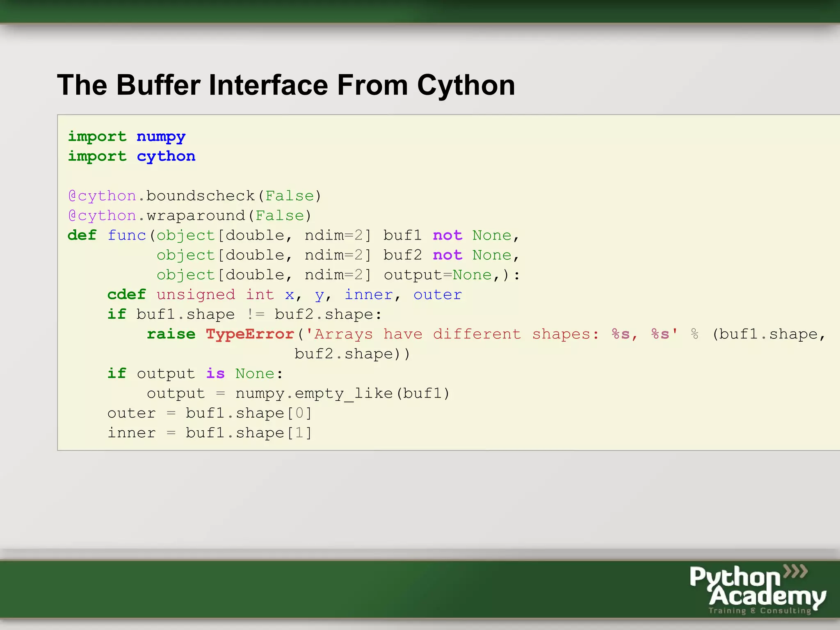The width and height of the screenshot is (840, 630).
Task: Click the 'if buf1.shape != buf2.shape:' line
Action: pos(244,314)
